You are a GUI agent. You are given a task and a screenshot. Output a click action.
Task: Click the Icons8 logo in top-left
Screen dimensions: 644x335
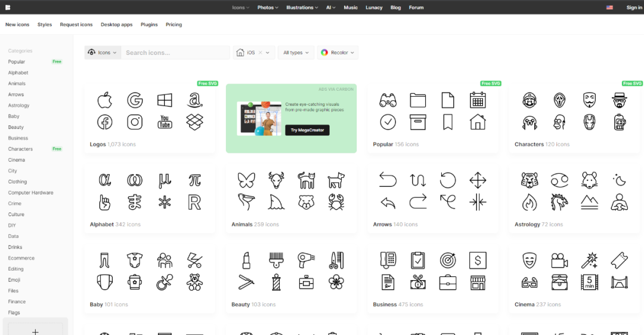click(8, 7)
